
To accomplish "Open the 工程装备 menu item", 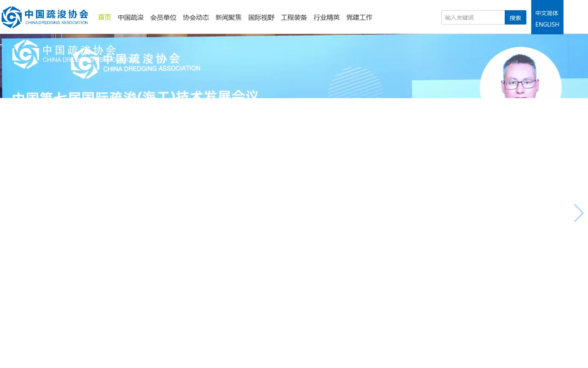I will tap(294, 17).
